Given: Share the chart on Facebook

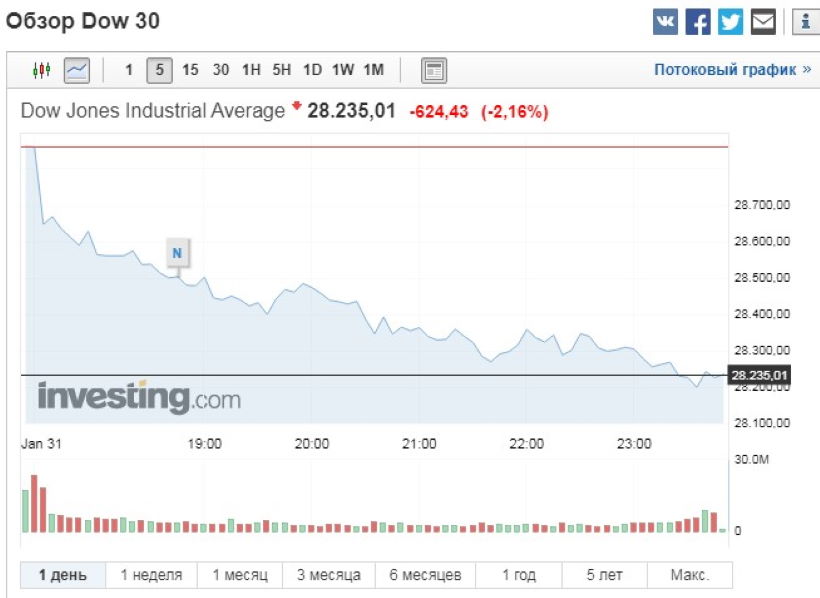Looking at the screenshot, I should pos(698,21).
